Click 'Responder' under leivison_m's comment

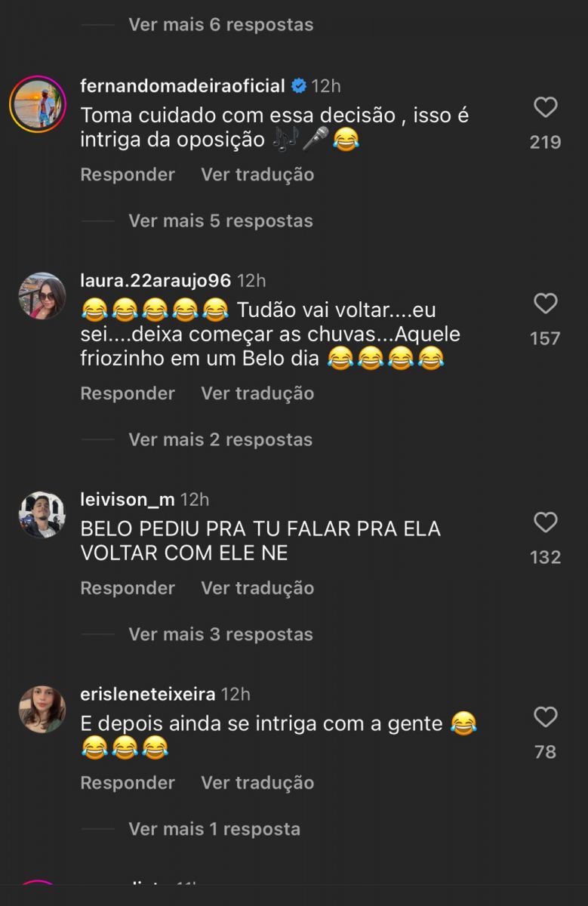pyautogui.click(x=127, y=587)
